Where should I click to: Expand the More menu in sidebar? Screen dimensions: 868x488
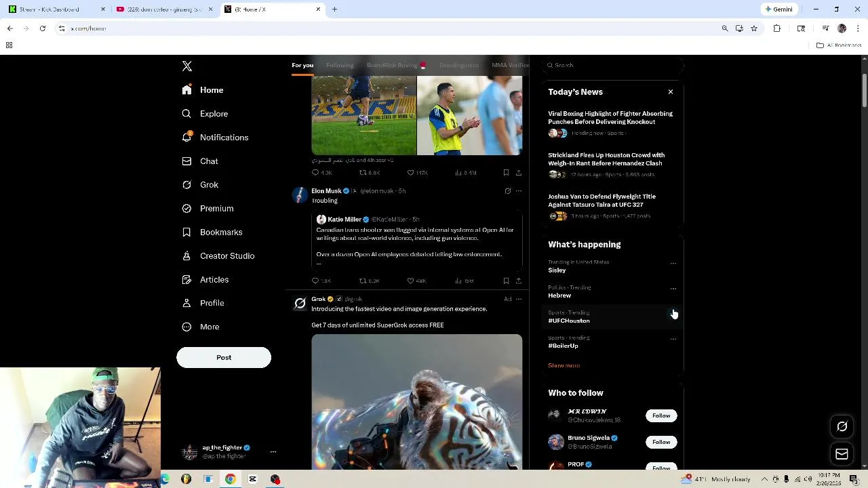click(x=201, y=327)
